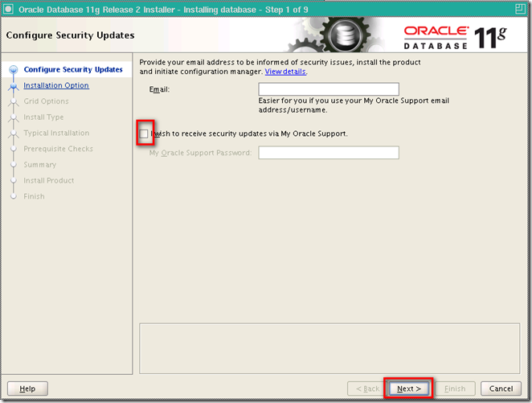The height and width of the screenshot is (403, 532).
Task: Click the Back button
Action: [x=367, y=389]
